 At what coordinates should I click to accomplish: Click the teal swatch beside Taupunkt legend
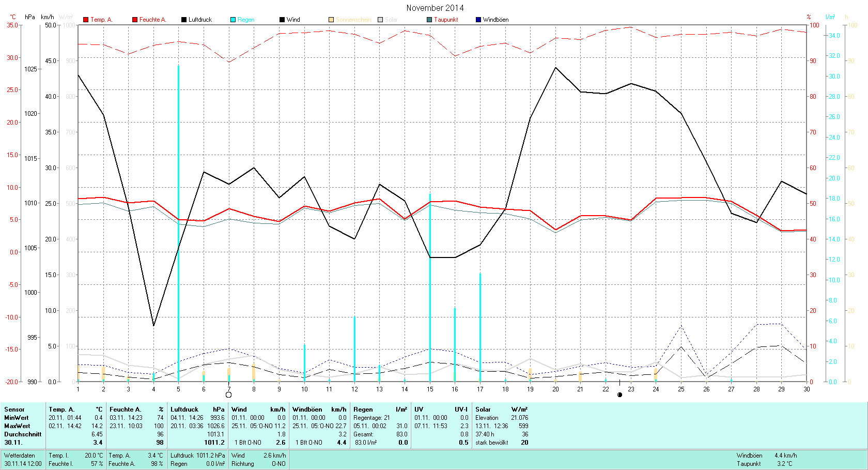(429, 20)
